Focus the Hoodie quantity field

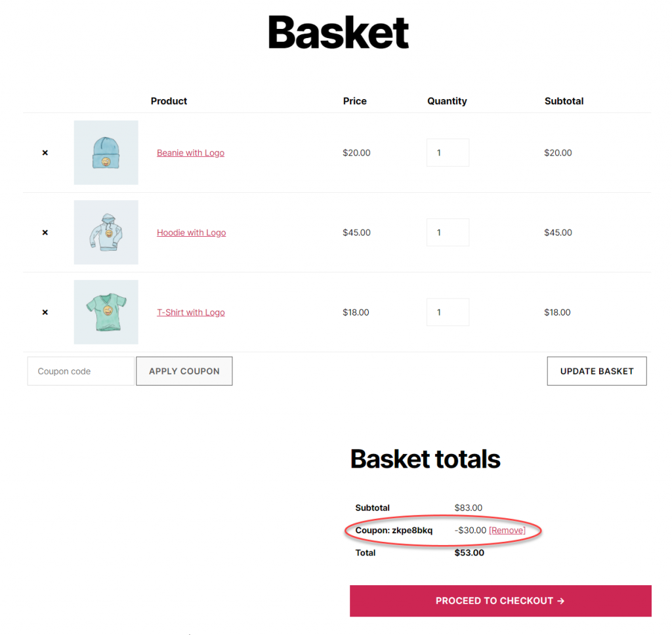point(448,232)
